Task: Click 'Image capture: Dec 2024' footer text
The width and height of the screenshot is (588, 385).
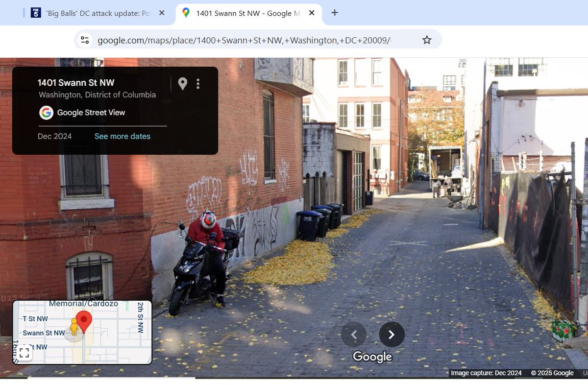Action: [486, 373]
